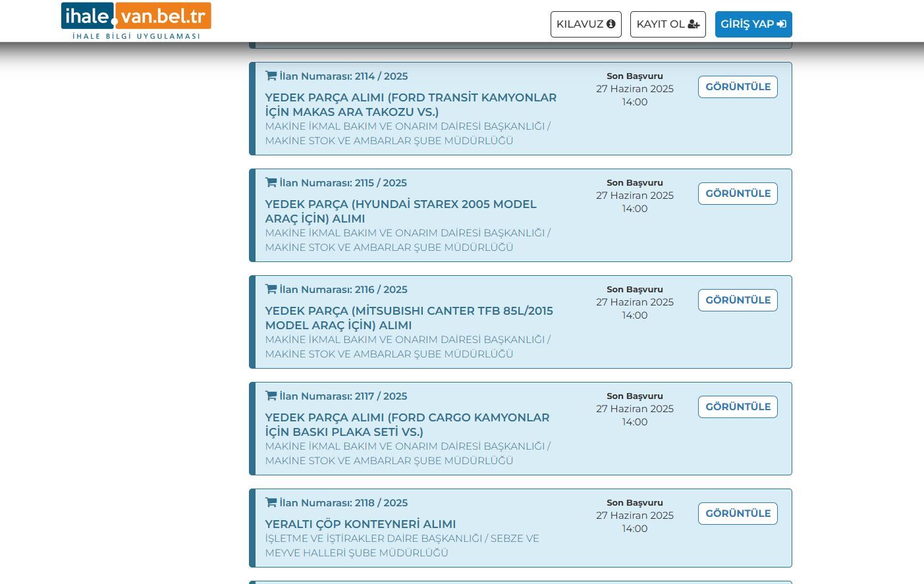Click the info icon on KILAVUZ
This screenshot has width=924, height=584.
(x=611, y=24)
